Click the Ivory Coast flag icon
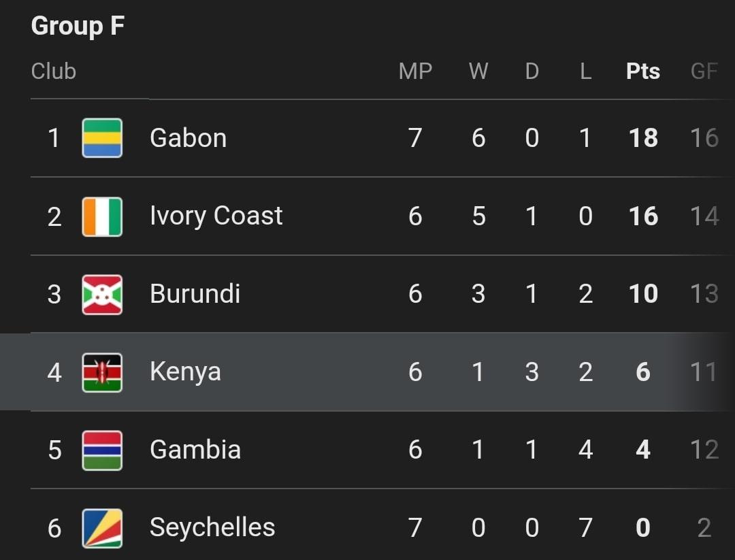Screen dimensions: 735x560 tap(102, 216)
